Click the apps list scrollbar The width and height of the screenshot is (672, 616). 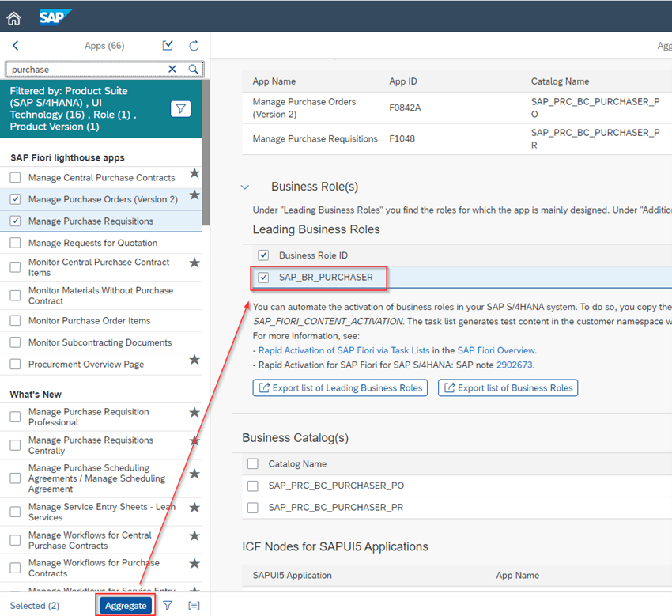click(206, 152)
